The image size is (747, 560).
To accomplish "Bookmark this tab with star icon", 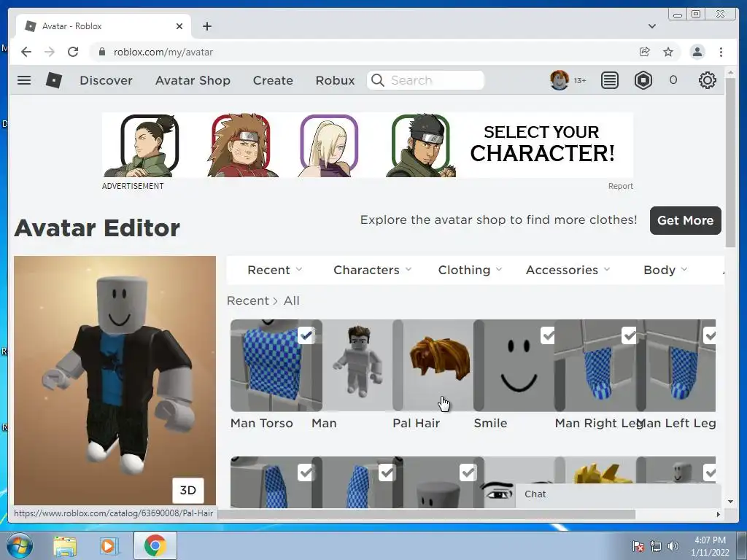I will pos(668,52).
